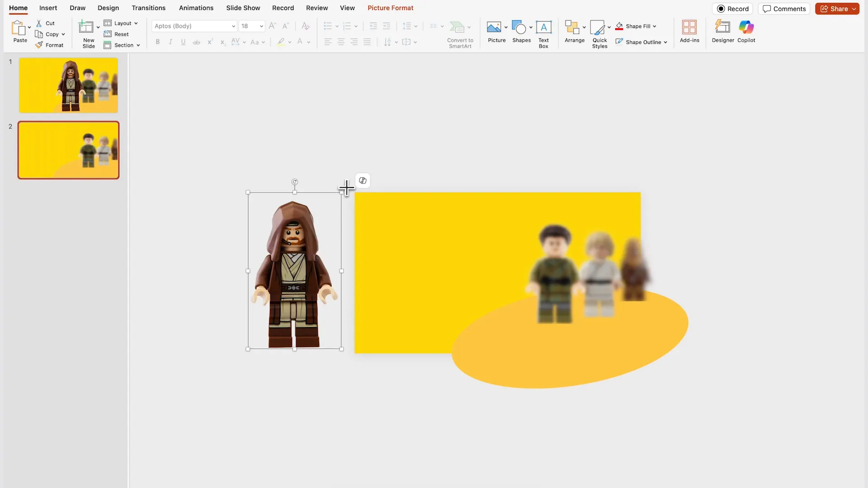868x488 pixels.
Task: Open the Transitions tab
Action: (x=148, y=8)
